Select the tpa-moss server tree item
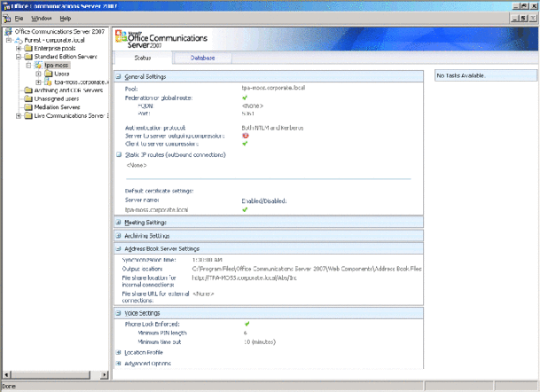The width and height of the screenshot is (540, 392). (57, 65)
